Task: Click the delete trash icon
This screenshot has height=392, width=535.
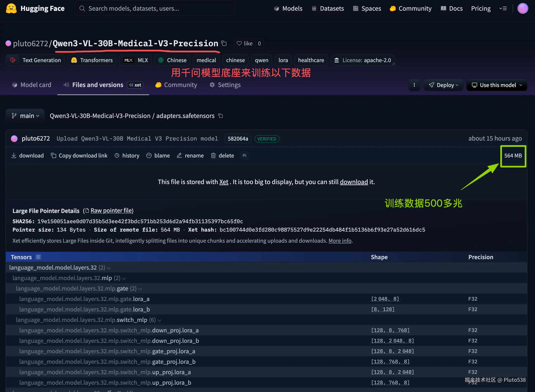Action: click(x=213, y=155)
